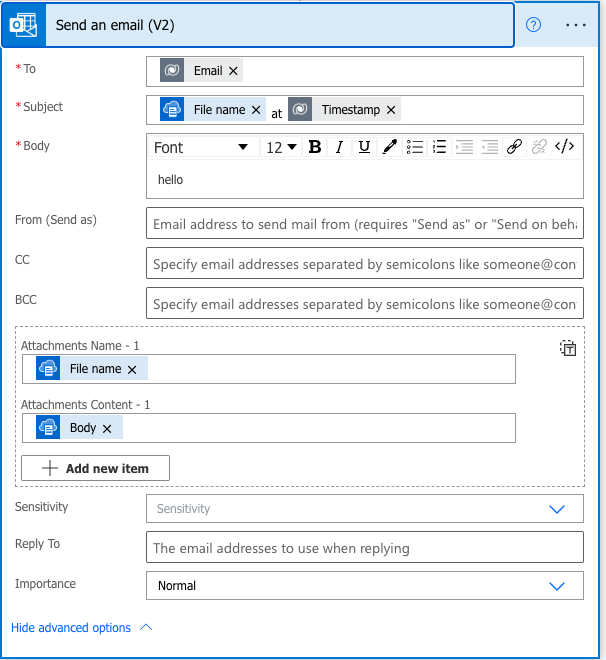Toggle bold formatting in the body toolbar
The width and height of the screenshot is (606, 660).
(315, 147)
